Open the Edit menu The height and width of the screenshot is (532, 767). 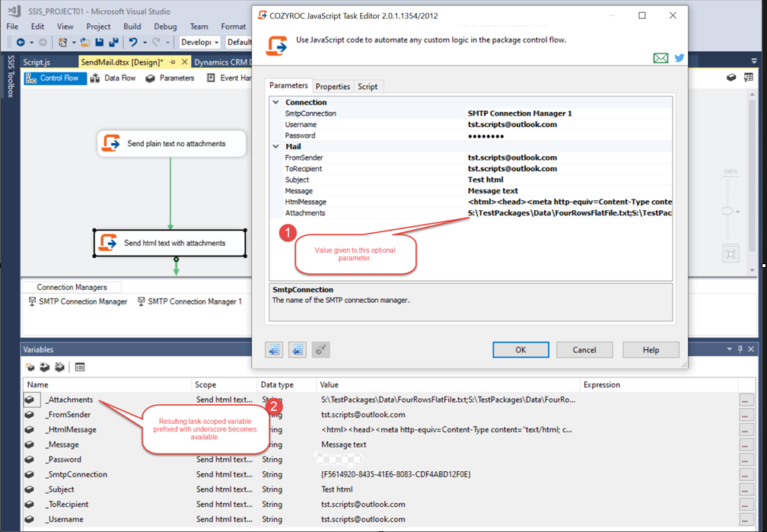[x=37, y=27]
